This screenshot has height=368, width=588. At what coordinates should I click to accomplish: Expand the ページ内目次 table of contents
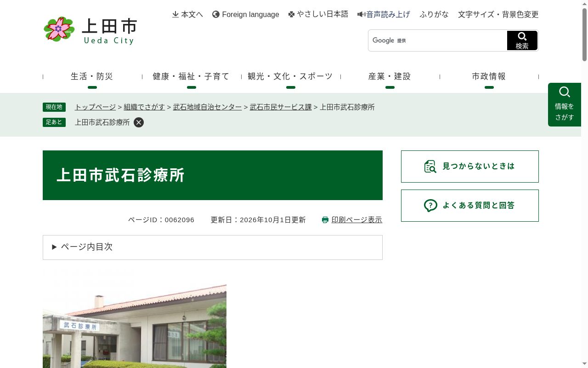click(x=212, y=247)
